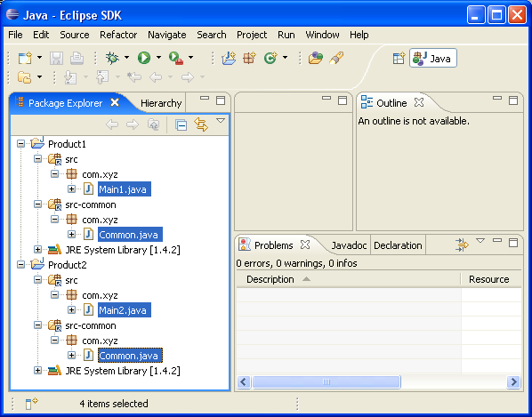The height and width of the screenshot is (417, 532).
Task: Select the Product1 project
Action: (68, 144)
